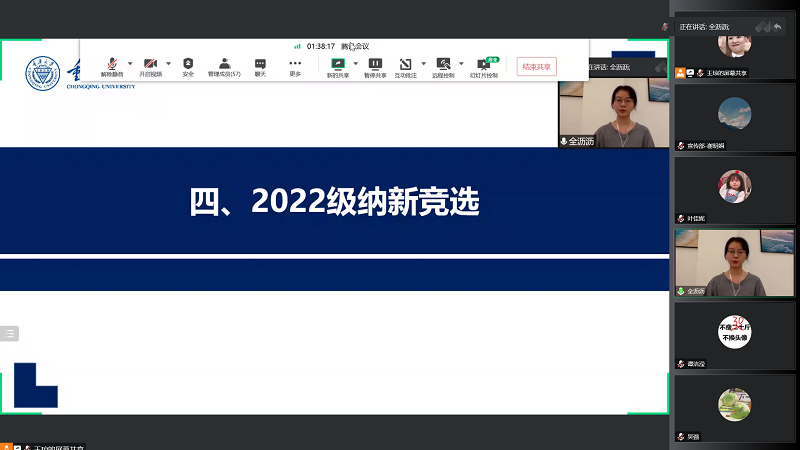The image size is (800, 450).
Task: Open 管理成员 participant list
Action: point(224,66)
